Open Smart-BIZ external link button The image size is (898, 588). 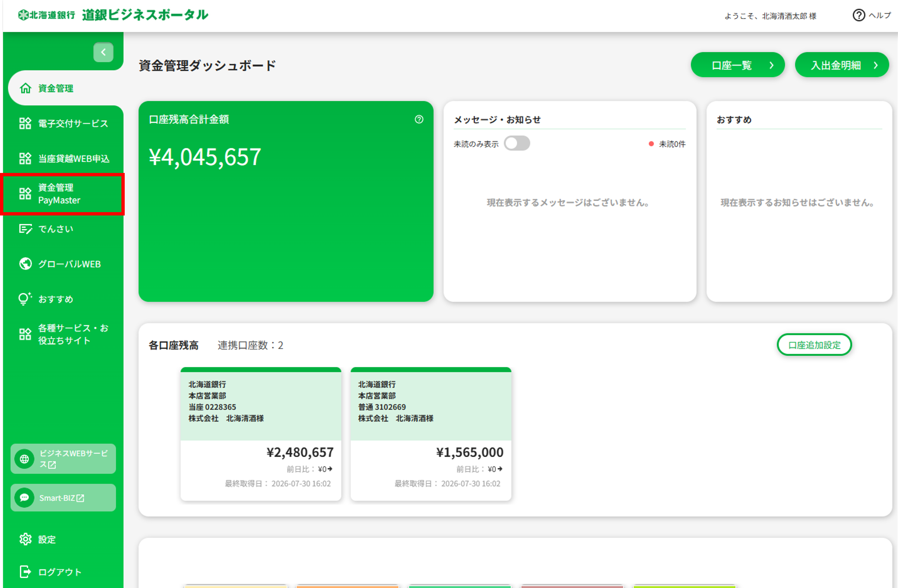tap(63, 498)
